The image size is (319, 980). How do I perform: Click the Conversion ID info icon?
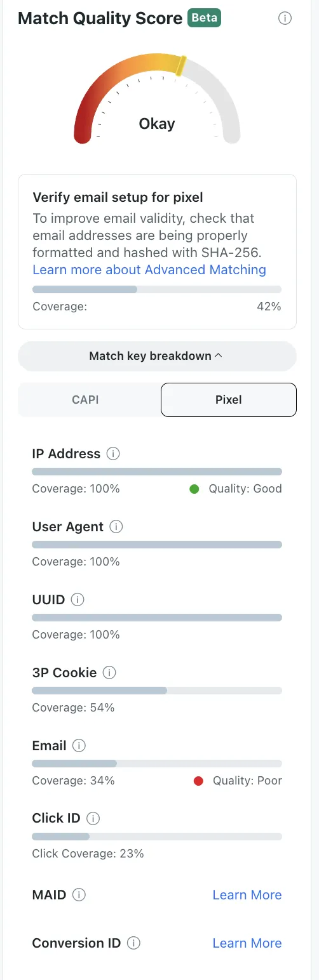point(133,943)
